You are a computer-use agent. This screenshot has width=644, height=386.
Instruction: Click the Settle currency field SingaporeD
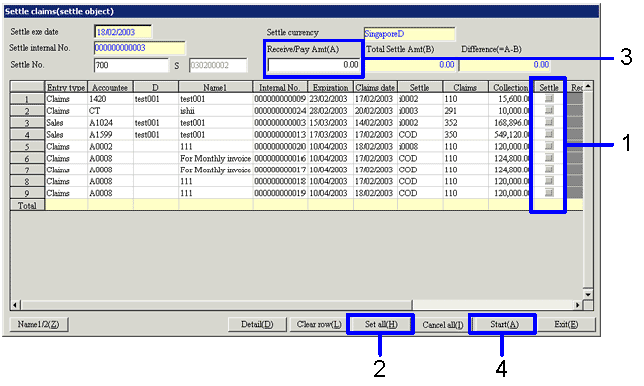[409, 34]
